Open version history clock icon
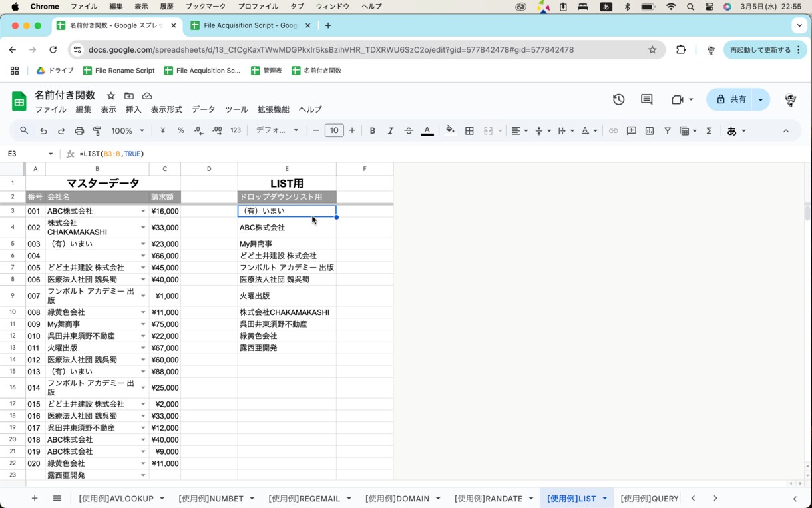This screenshot has height=508, width=812. pos(619,99)
